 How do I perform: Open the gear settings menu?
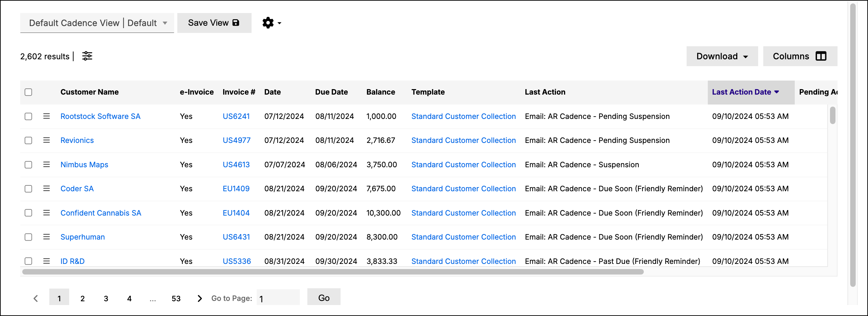pos(272,23)
